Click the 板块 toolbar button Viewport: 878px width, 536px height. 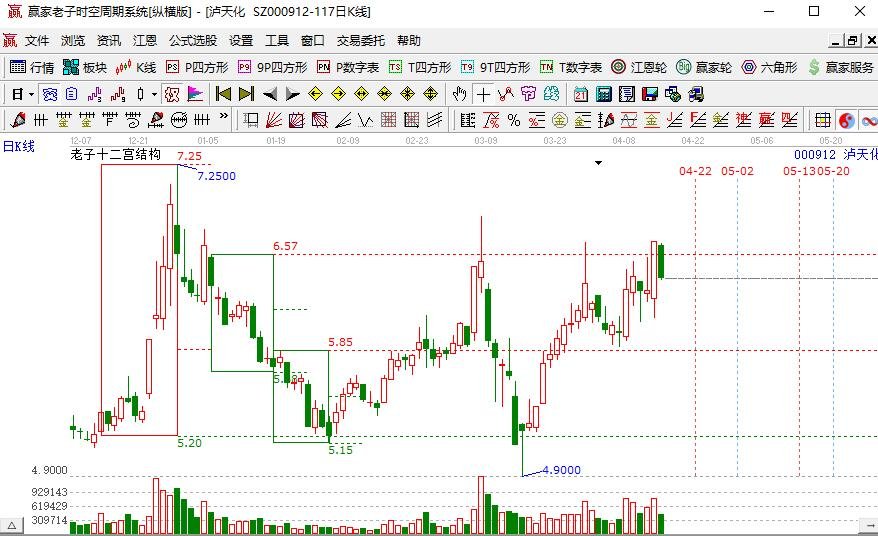85,67
